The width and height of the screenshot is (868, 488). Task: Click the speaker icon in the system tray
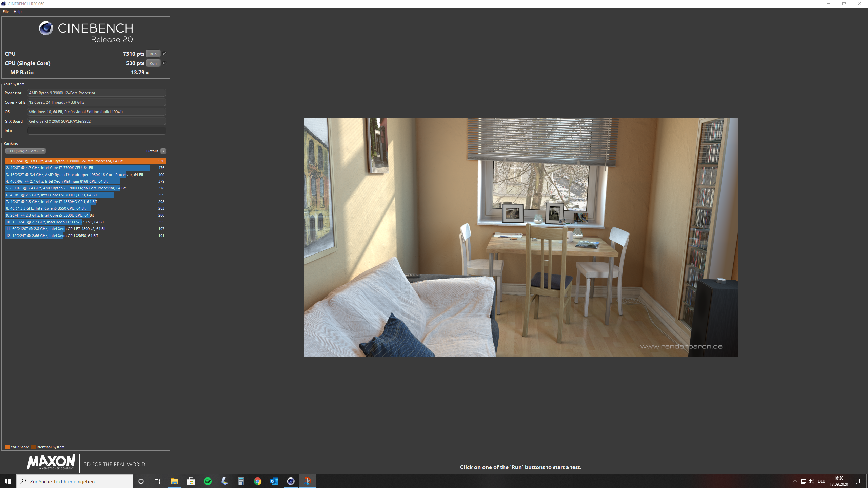coord(811,481)
